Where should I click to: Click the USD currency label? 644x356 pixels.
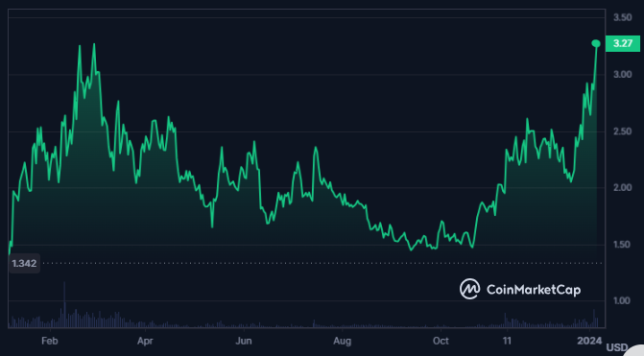pos(617,347)
